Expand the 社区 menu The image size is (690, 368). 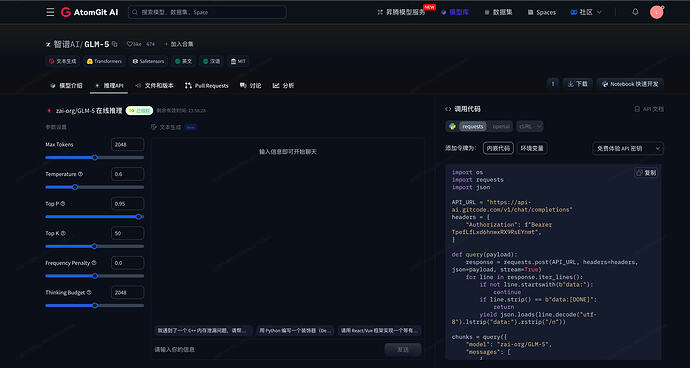click(586, 12)
